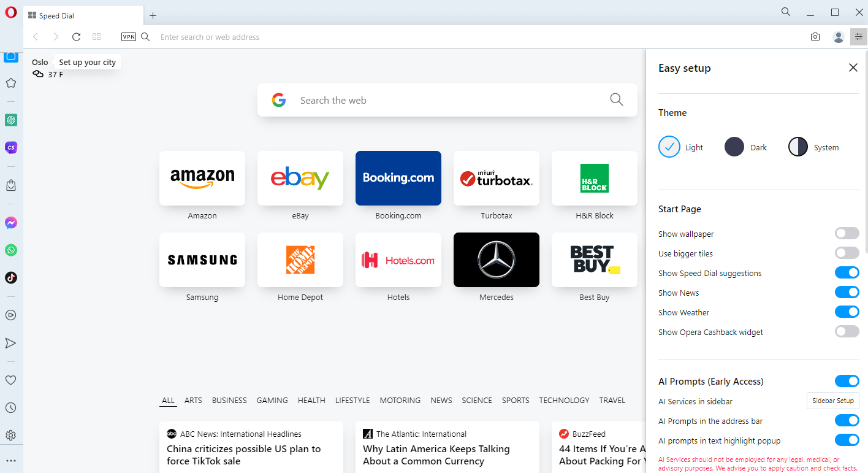
Task: Disable AI Prompts (Early Access) toggle
Action: tap(847, 381)
